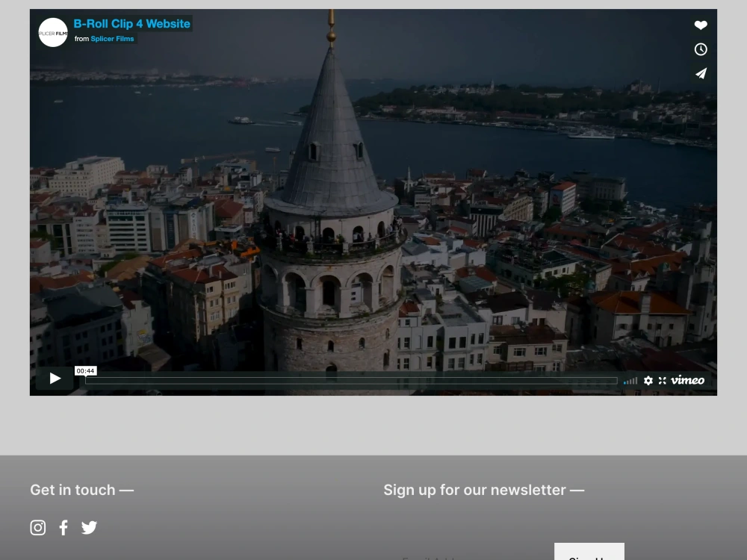Open the Facebook page
This screenshot has height=560, width=747.
click(x=63, y=528)
